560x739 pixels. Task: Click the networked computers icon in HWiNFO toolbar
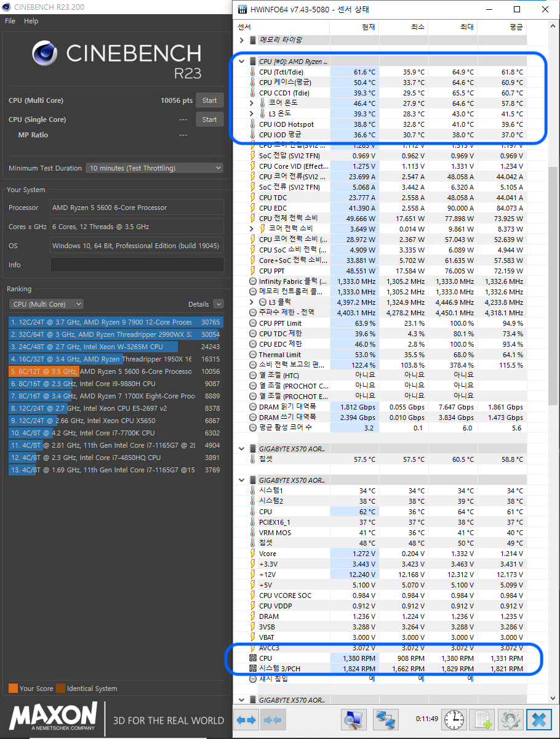386,719
